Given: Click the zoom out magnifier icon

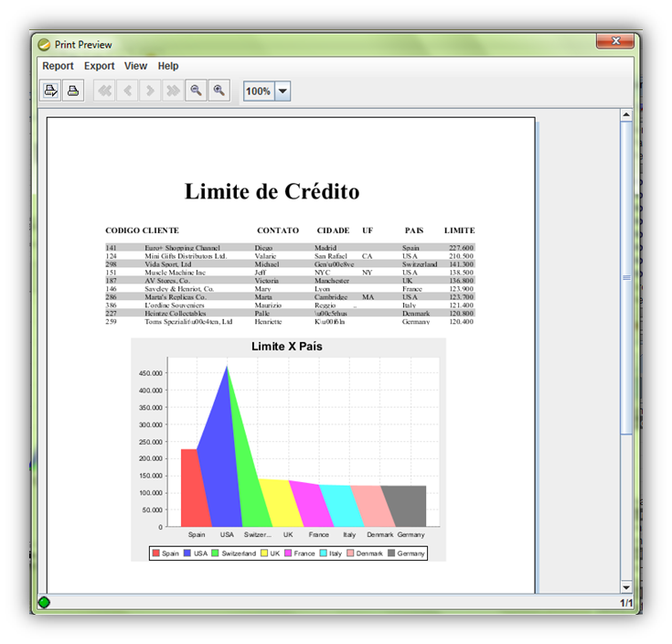Looking at the screenshot, I should (196, 91).
